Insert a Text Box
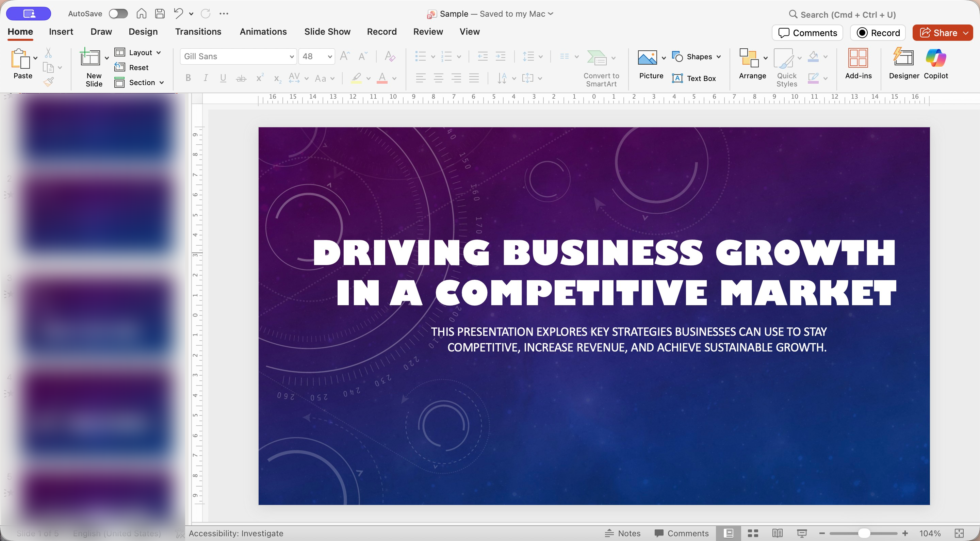Viewport: 980px width, 541px height. 694,78
